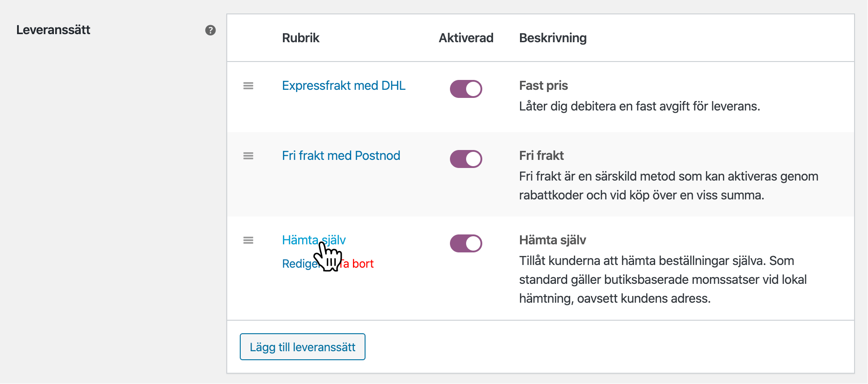Screen dimensions: 868x384
Task: Open the Expressfrakt med DHL link
Action: [x=344, y=86]
